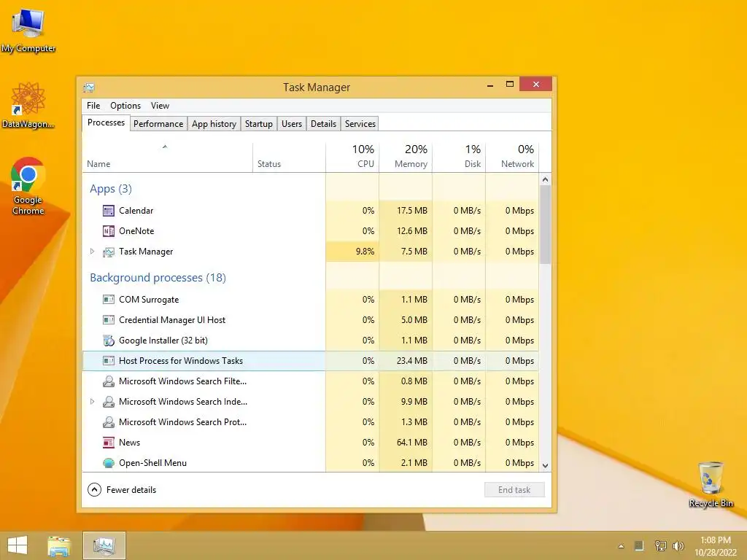747x560 pixels.
Task: Click the 64.1 MB memory value for News
Action: tap(411, 443)
